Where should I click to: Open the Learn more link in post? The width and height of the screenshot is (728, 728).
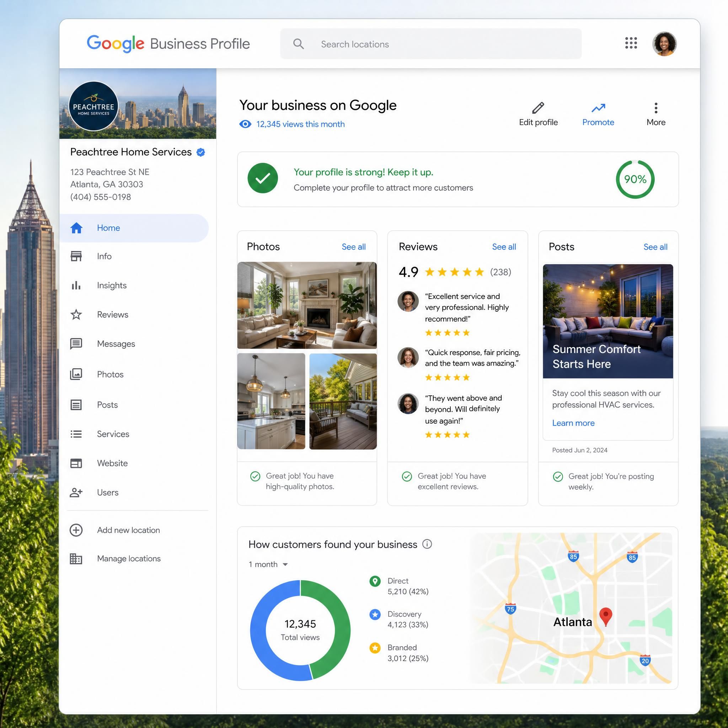point(573,423)
